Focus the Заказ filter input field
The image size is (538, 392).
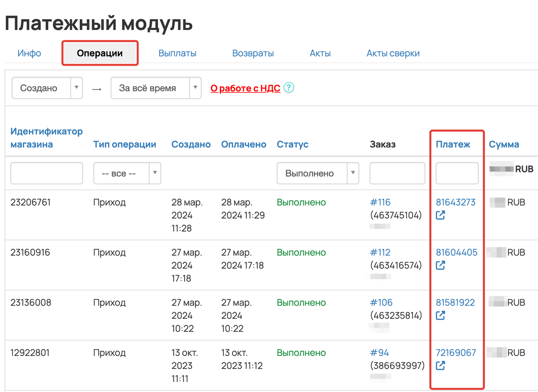pyautogui.click(x=397, y=173)
